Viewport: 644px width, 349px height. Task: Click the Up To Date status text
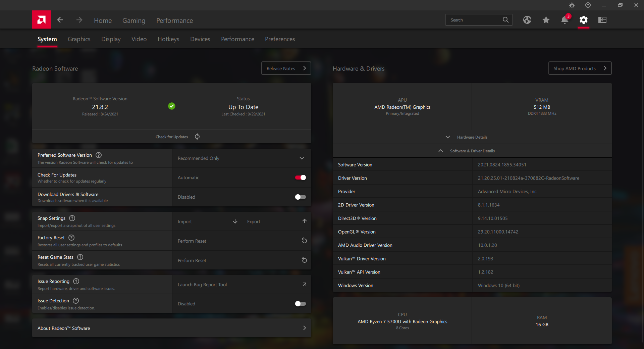244,107
